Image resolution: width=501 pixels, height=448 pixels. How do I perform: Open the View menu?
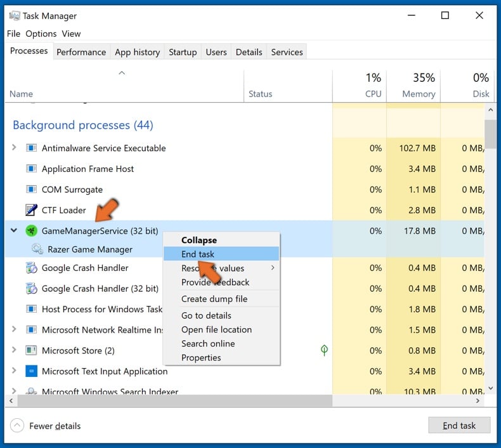(x=71, y=34)
